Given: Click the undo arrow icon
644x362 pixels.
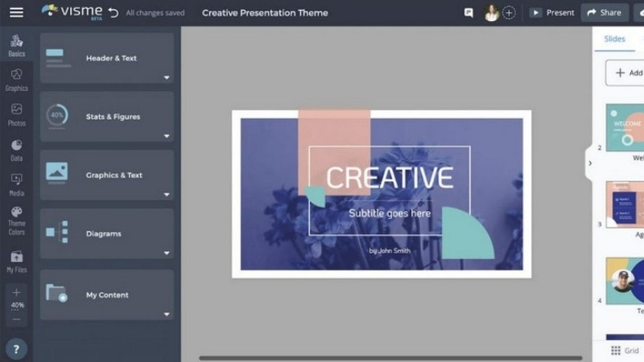Looking at the screenshot, I should tap(114, 13).
